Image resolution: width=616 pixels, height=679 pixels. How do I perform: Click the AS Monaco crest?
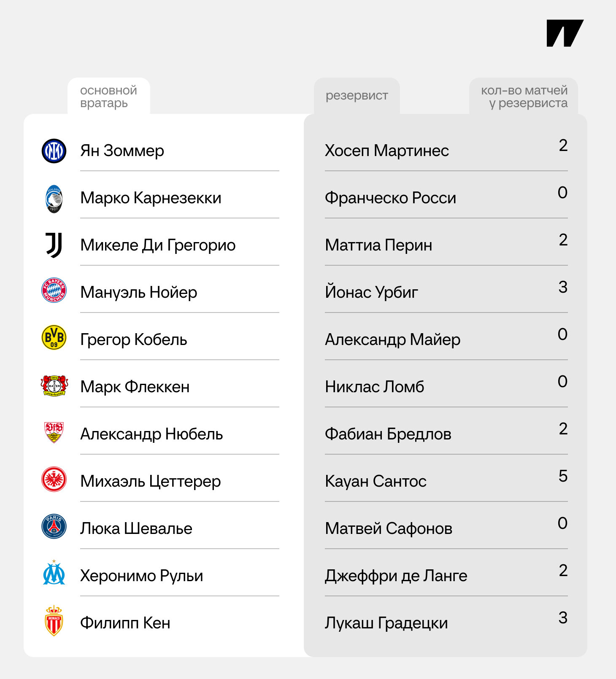point(54,621)
